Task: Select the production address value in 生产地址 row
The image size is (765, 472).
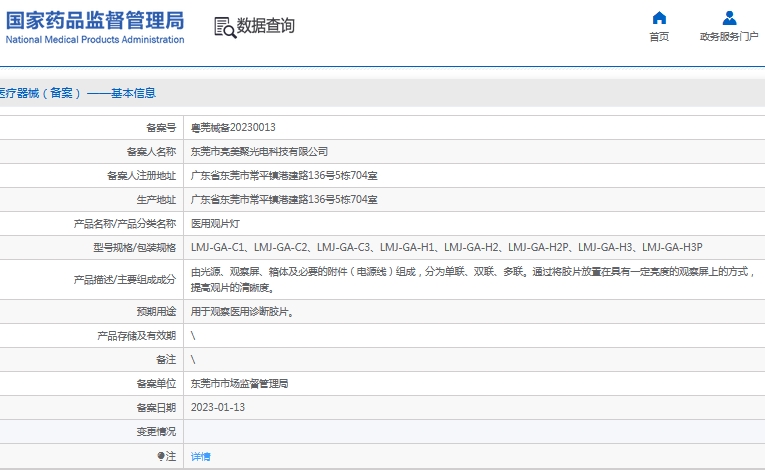Action: [284, 199]
